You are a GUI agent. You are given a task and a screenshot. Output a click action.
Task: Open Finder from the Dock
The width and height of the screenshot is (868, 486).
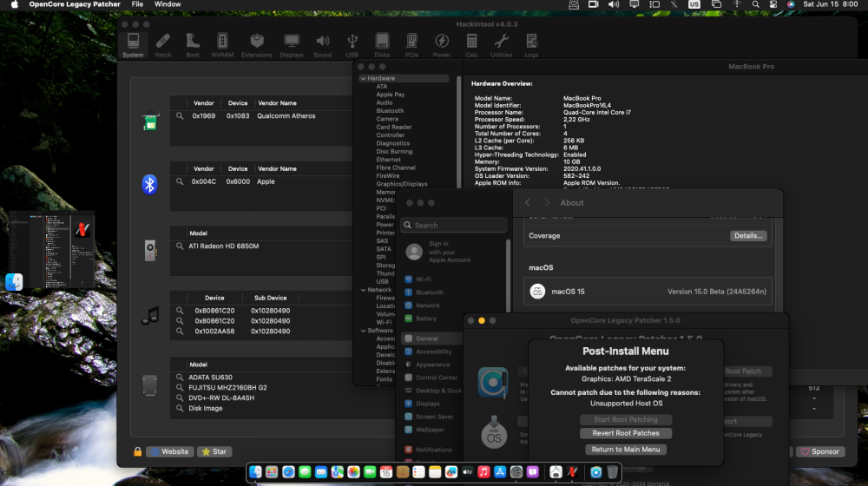tap(255, 471)
